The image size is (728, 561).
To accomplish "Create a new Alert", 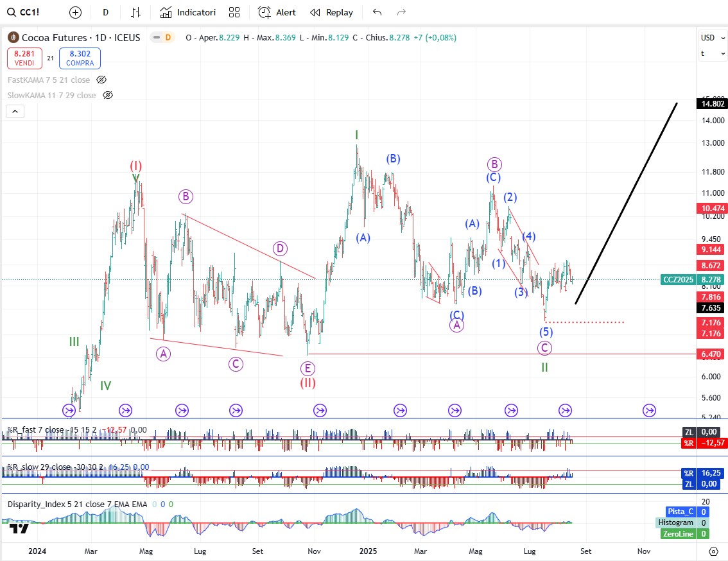I will (x=277, y=12).
